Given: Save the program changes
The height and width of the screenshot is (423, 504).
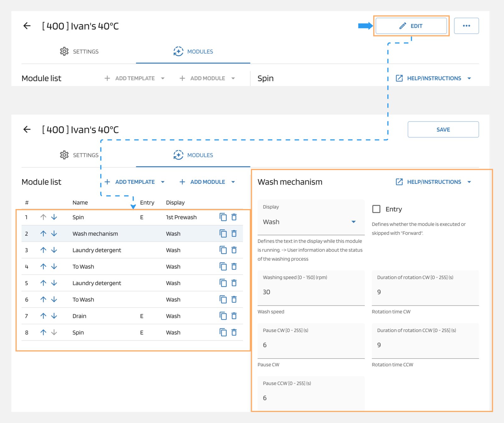Looking at the screenshot, I should point(443,130).
